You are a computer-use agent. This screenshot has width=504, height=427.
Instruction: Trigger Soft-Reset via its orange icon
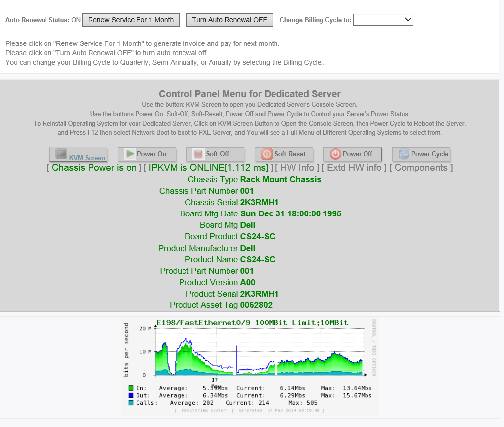point(267,154)
